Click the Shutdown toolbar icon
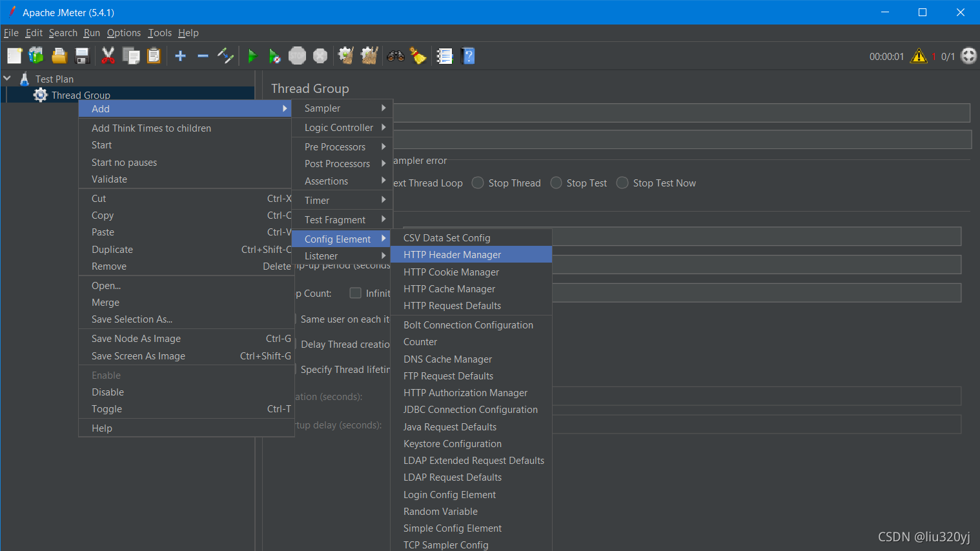This screenshot has height=551, width=980. (320, 56)
